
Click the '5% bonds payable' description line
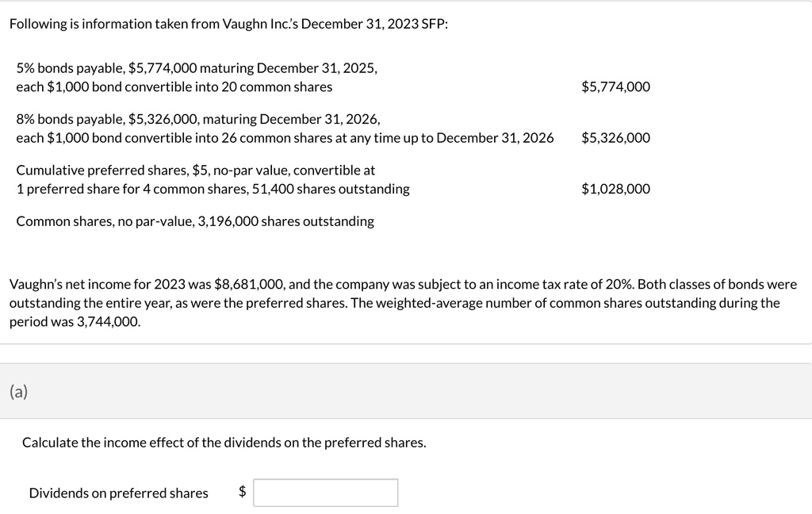tap(197, 68)
